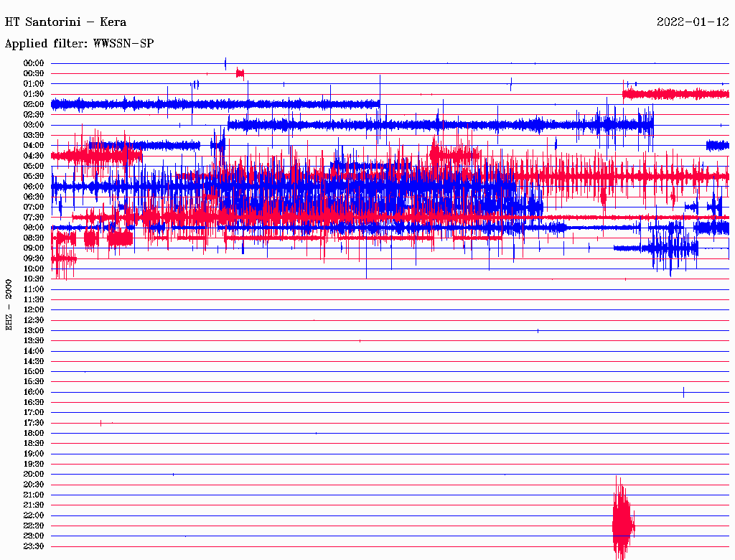Select the 22:30 time label
735x560 pixels.
[x=34, y=526]
